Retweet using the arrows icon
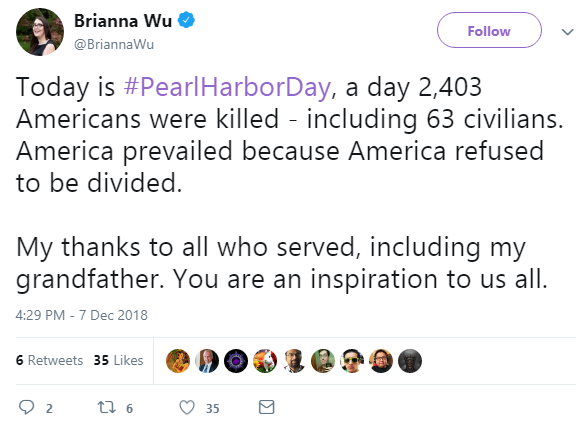586x428 pixels. tap(107, 407)
